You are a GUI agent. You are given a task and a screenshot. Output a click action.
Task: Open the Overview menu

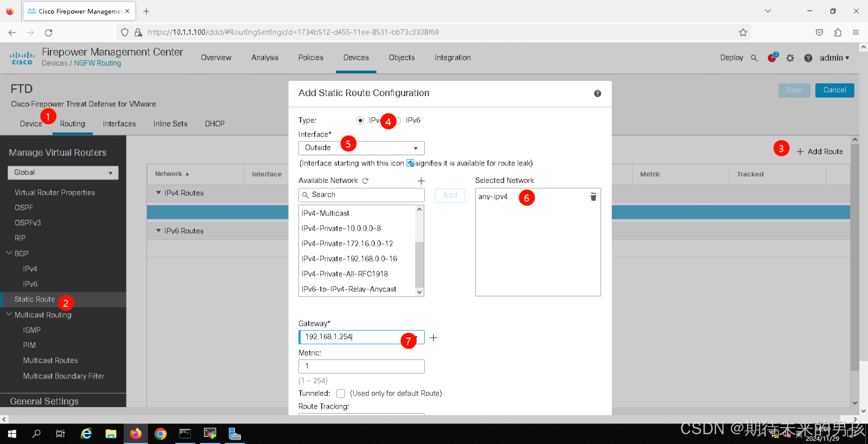[216, 58]
